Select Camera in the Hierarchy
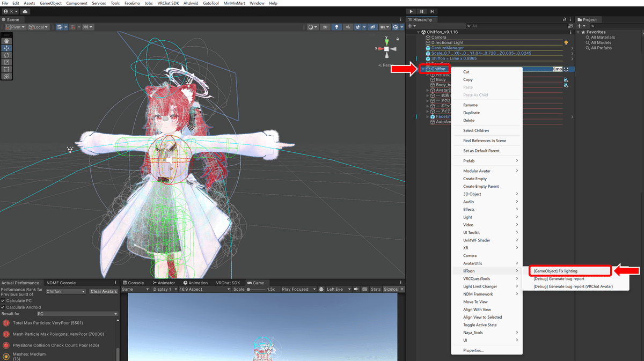 (x=438, y=38)
